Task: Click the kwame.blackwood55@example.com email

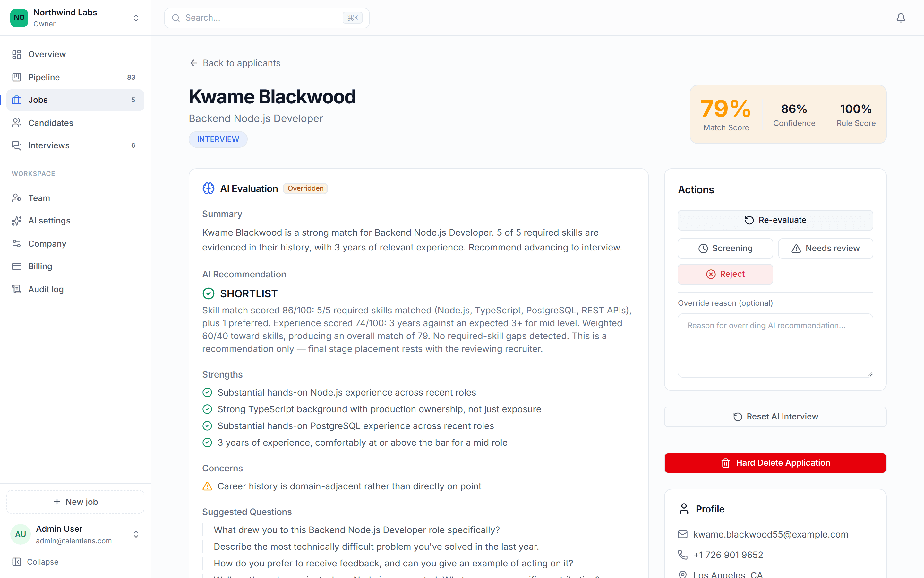Action: (x=771, y=534)
